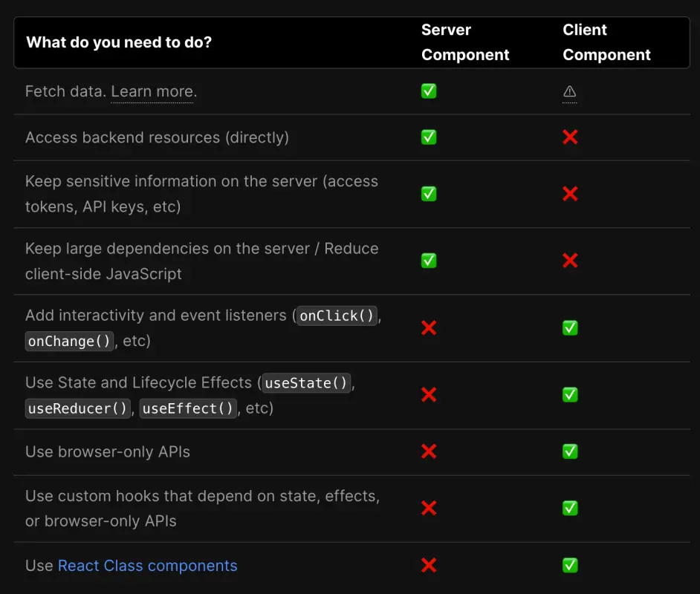This screenshot has height=594, width=700.
Task: Click Server Component checkmark for Fetch data
Action: 429,91
